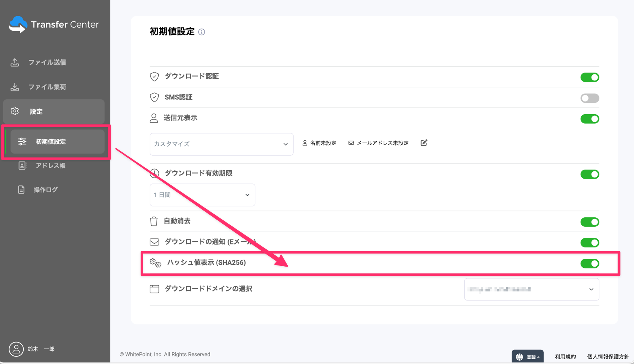Image resolution: width=634 pixels, height=364 pixels.
Task: Click the edit pencil icon for sender info
Action: (x=424, y=143)
